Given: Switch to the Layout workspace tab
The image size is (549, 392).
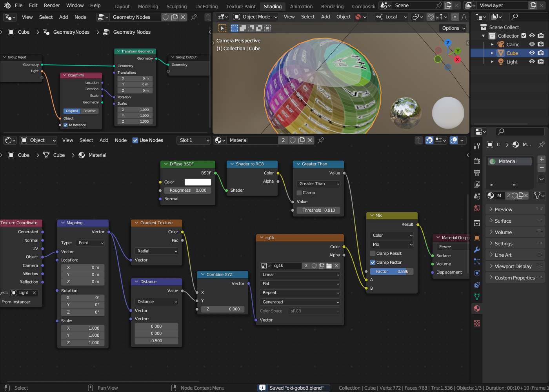Looking at the screenshot, I should coord(122,7).
